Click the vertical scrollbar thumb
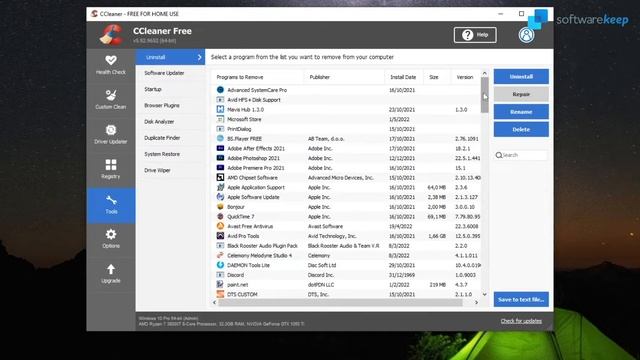Image resolution: width=640 pixels, height=360 pixels. tap(484, 95)
